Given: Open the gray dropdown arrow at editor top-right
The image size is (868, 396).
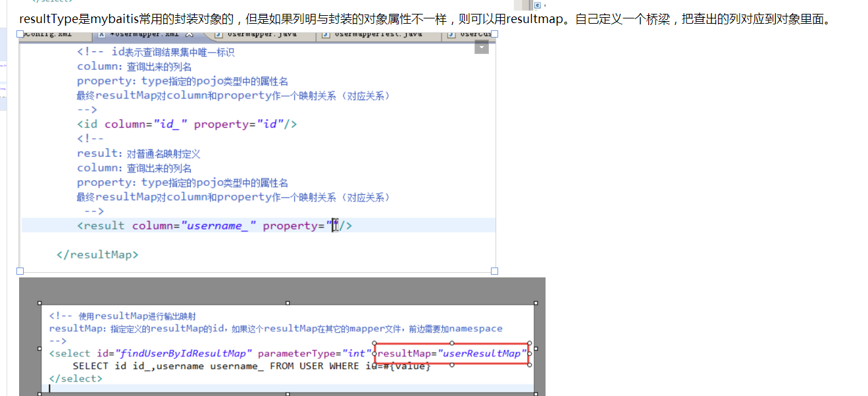Looking at the screenshot, I should click(482, 47).
